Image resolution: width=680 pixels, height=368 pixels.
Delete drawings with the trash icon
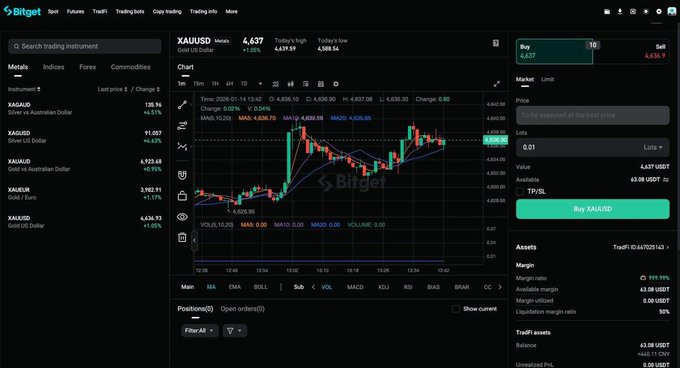coord(182,238)
